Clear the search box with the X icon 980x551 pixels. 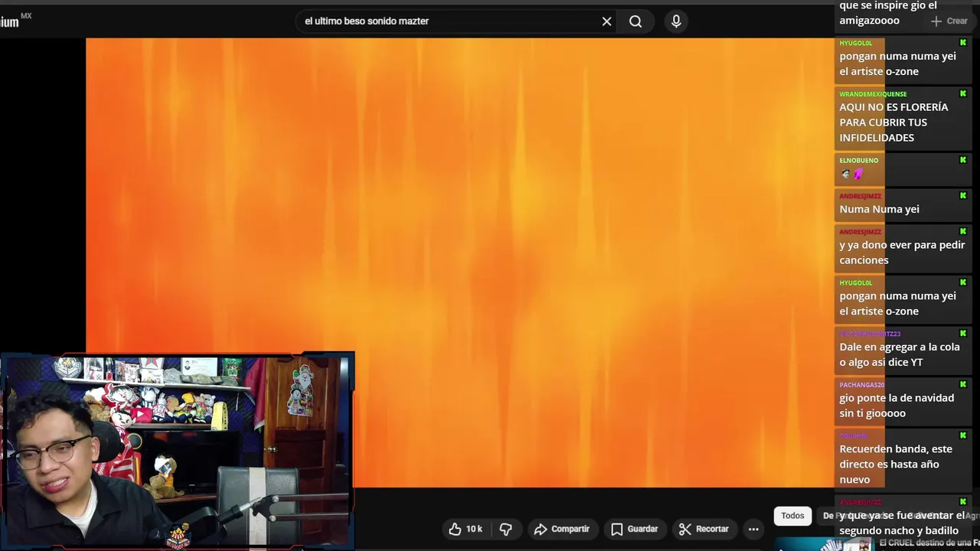tap(606, 21)
